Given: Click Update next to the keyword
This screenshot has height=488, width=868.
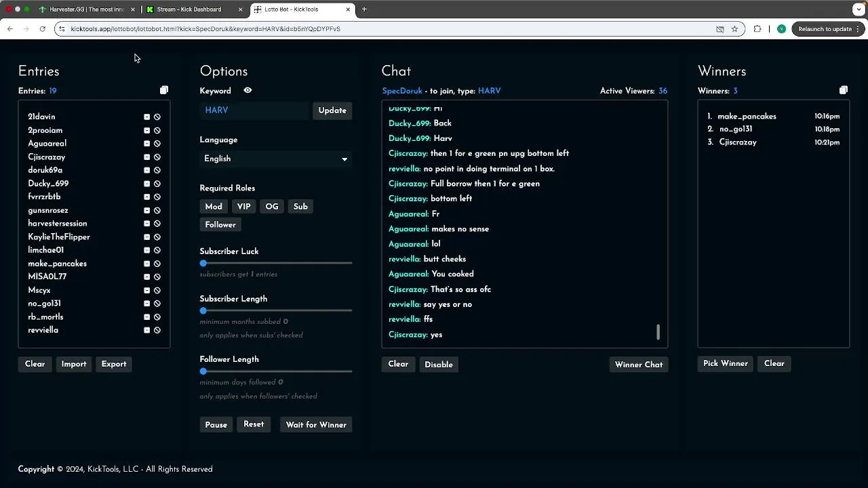Looking at the screenshot, I should coord(332,110).
